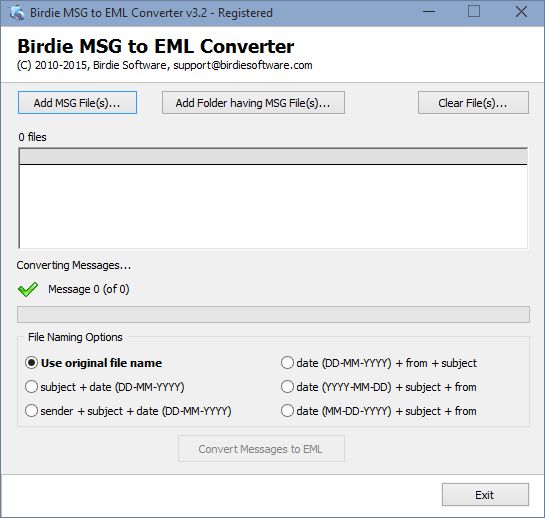
Task: Select Use original file name option
Action: tap(93, 363)
